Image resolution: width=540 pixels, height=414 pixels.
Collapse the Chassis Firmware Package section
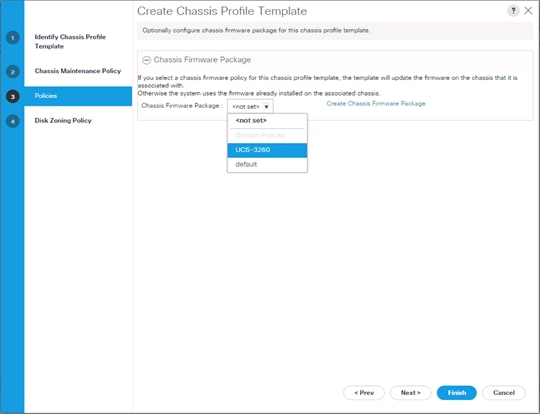[147, 60]
